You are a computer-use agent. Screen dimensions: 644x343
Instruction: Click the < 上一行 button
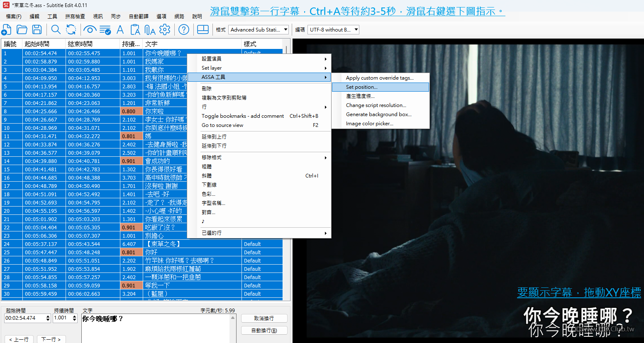coord(20,339)
